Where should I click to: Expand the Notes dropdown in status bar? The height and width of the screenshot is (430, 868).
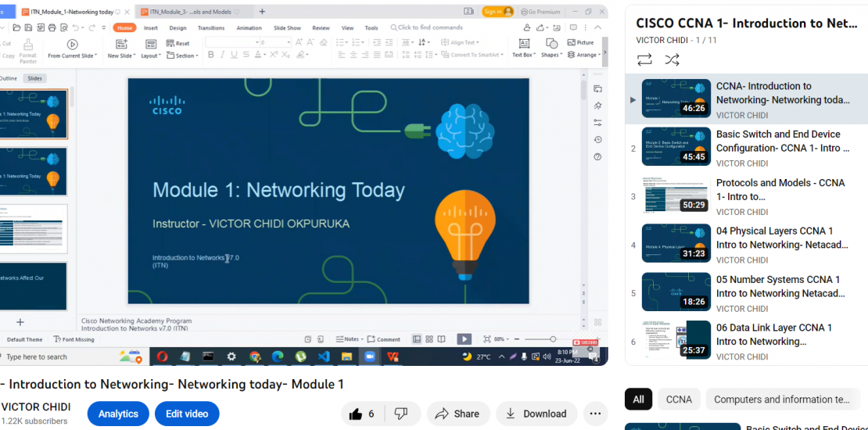pos(350,339)
